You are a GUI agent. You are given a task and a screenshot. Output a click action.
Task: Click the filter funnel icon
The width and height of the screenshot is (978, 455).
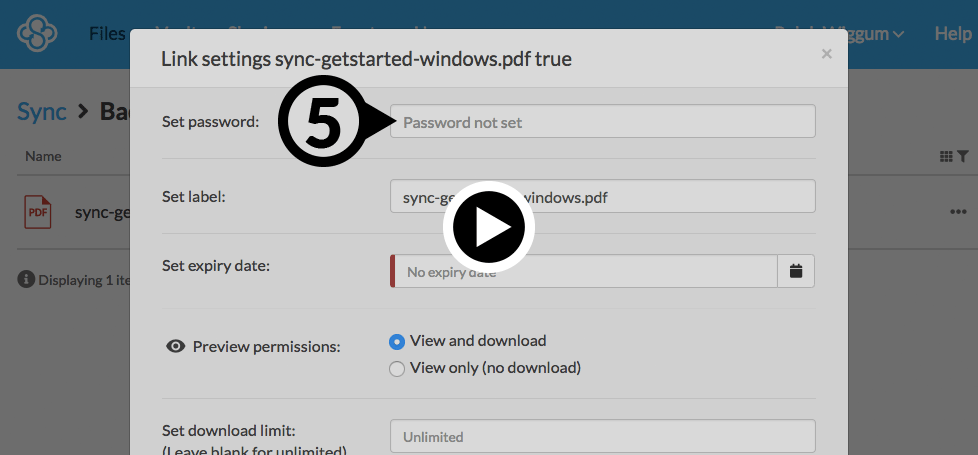coord(962,157)
